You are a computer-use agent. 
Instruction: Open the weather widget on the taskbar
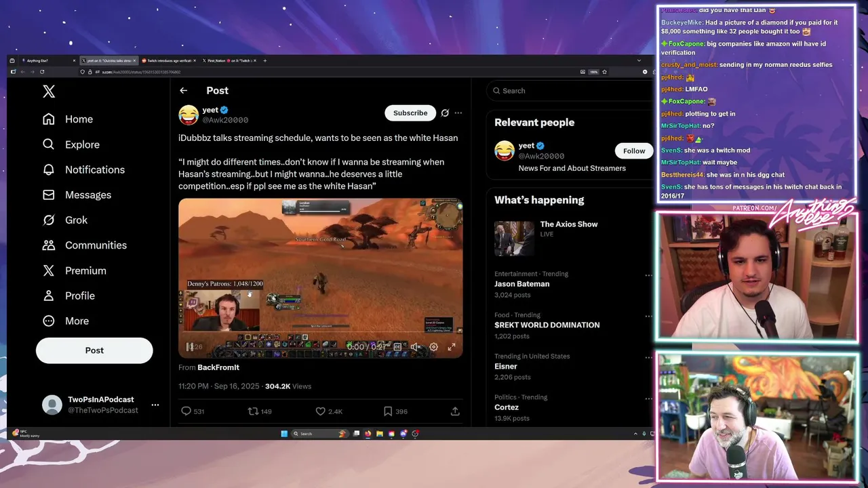[26, 434]
